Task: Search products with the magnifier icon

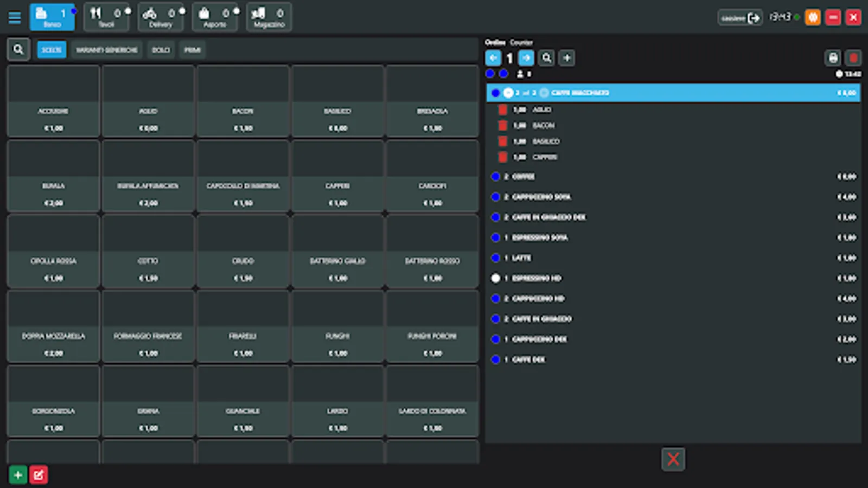Action: pyautogui.click(x=18, y=49)
